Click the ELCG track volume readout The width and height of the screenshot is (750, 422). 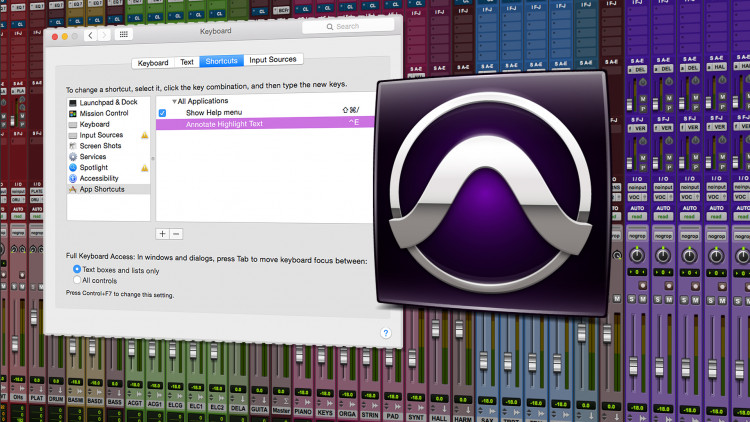[176, 387]
